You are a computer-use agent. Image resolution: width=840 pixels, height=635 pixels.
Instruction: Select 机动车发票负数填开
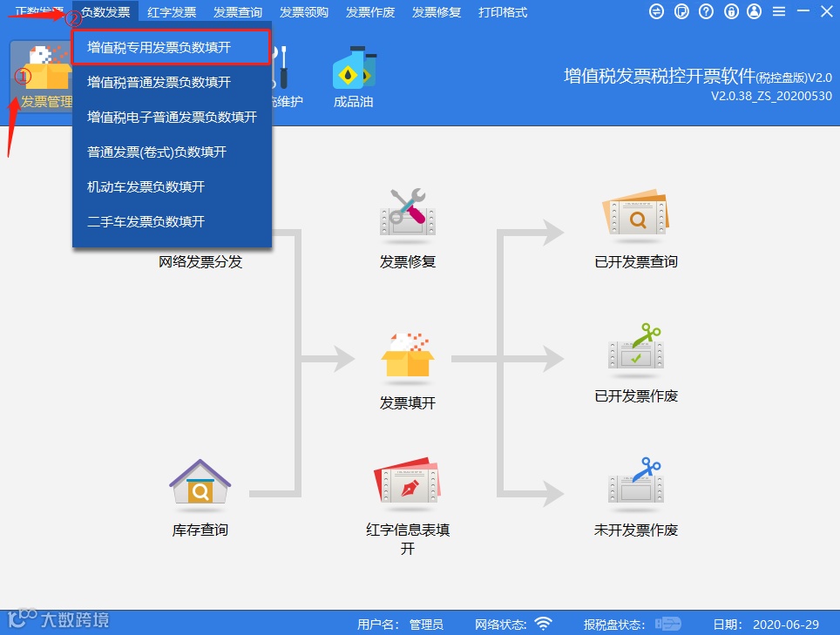point(172,186)
